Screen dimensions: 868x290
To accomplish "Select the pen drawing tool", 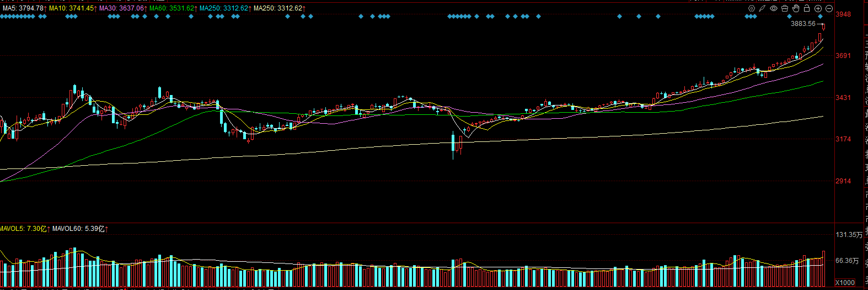I will [763, 8].
